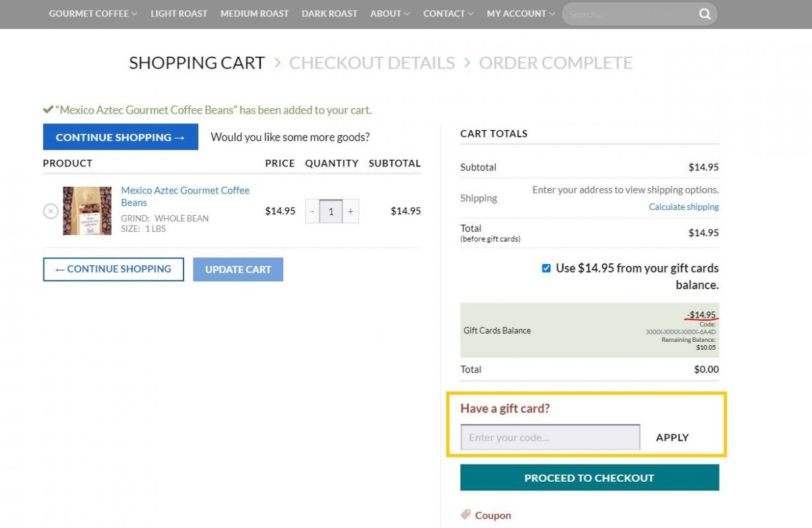
Task: Click the search magnifier icon
Action: pos(705,14)
